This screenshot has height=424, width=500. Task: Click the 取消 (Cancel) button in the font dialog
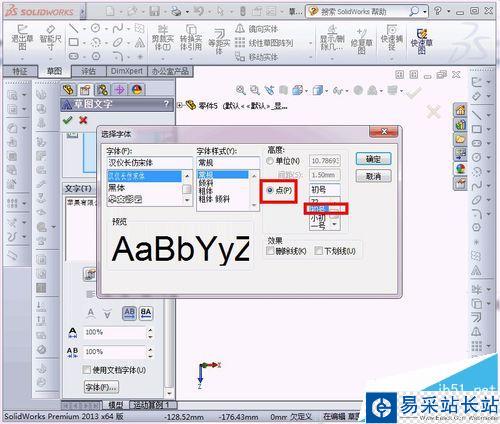tap(373, 176)
